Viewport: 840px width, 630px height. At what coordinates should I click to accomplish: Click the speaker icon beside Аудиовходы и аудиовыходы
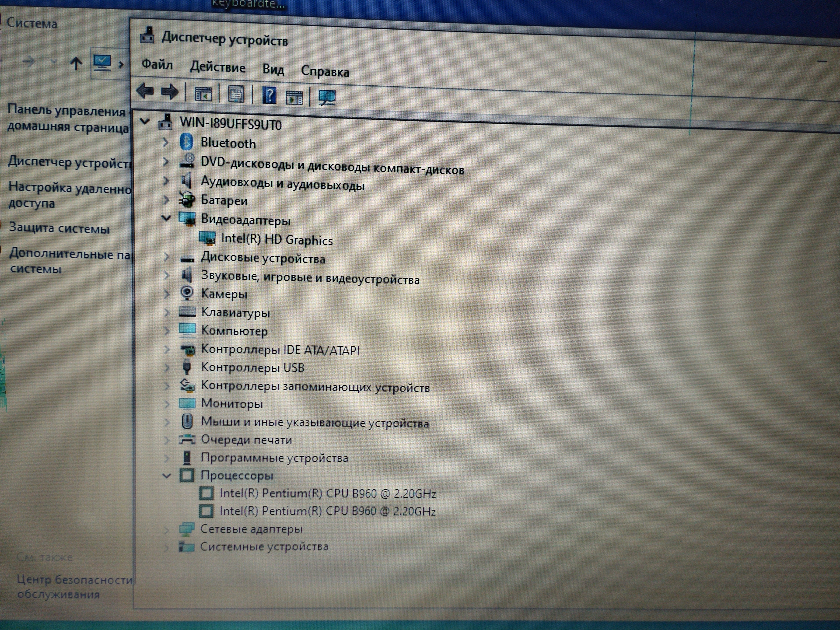[187, 180]
